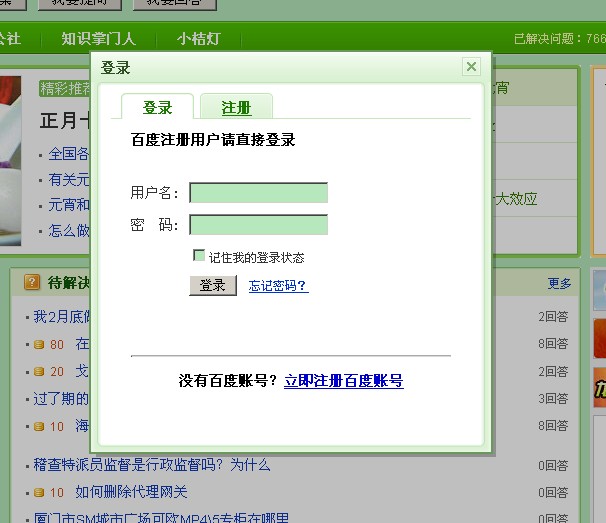Open 知识掌门人 in the green navigation bar
The image size is (606, 523).
99,39
